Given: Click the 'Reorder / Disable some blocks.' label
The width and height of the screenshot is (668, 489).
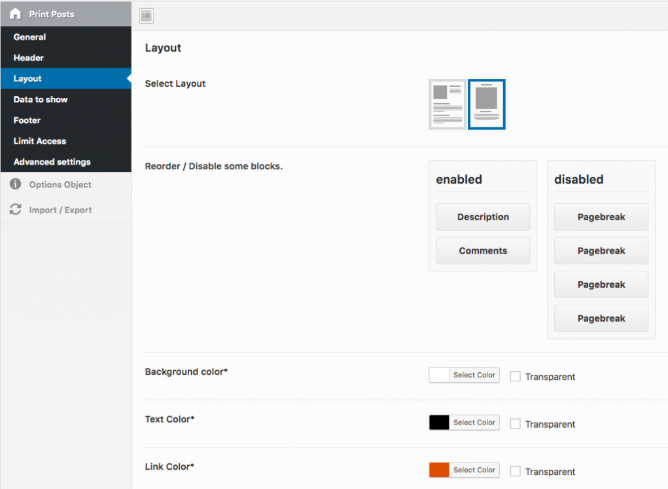Looking at the screenshot, I should point(213,166).
